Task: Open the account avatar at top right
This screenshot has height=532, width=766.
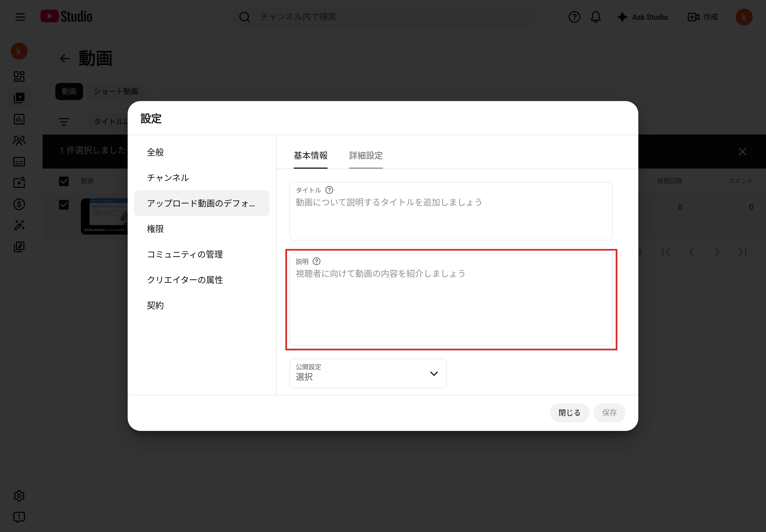Action: (744, 17)
